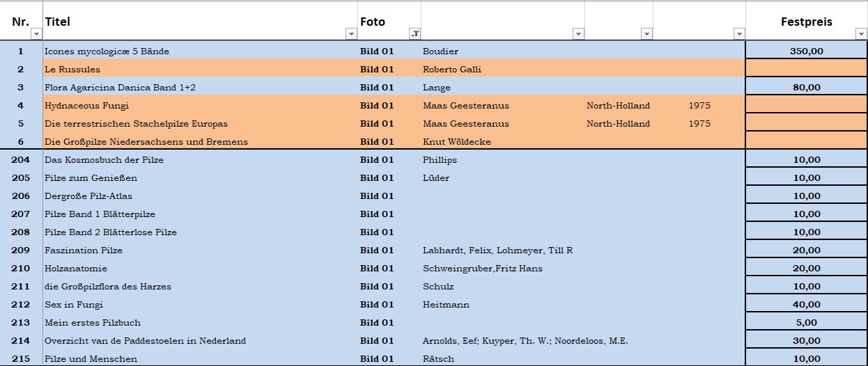The width and height of the screenshot is (868, 366).
Task: Select the 'Icones mycologicæ 5 Bände' title cell
Action: pyautogui.click(x=107, y=51)
